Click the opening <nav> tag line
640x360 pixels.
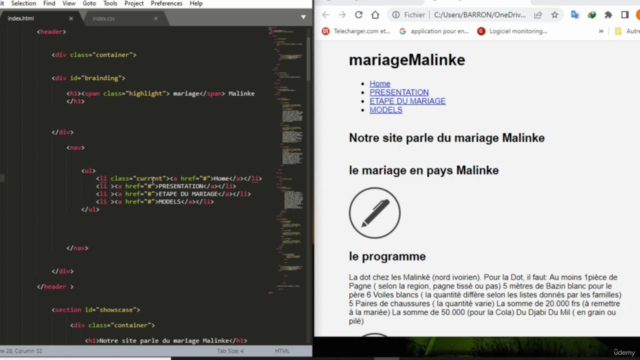(76, 148)
